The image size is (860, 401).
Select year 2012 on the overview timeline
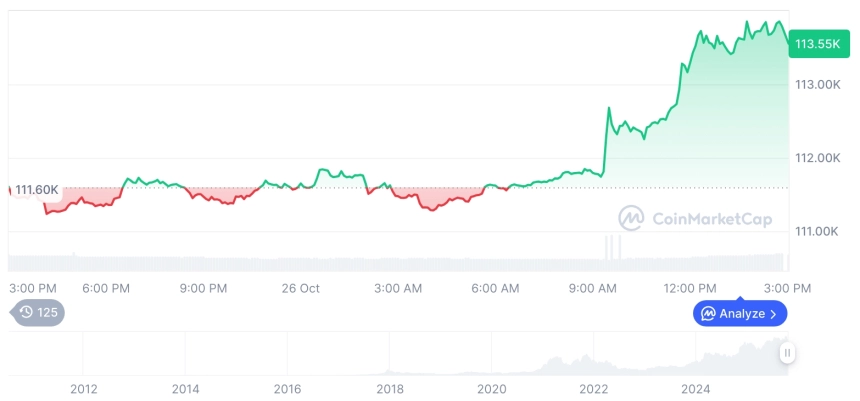click(x=83, y=388)
